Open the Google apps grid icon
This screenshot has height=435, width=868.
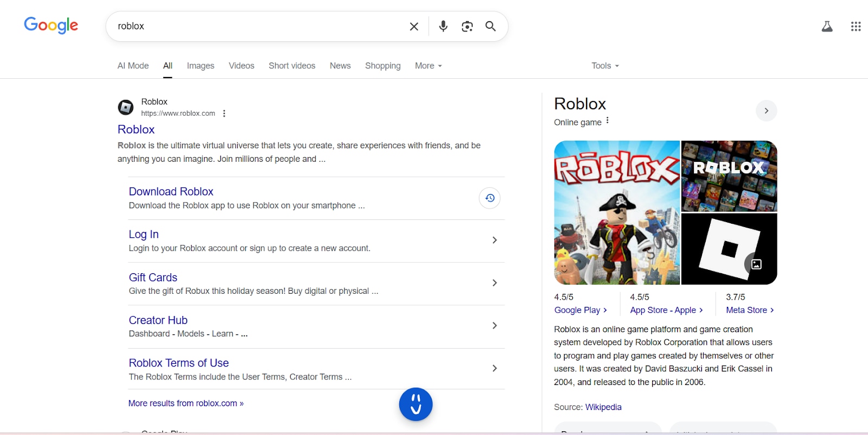click(x=856, y=26)
